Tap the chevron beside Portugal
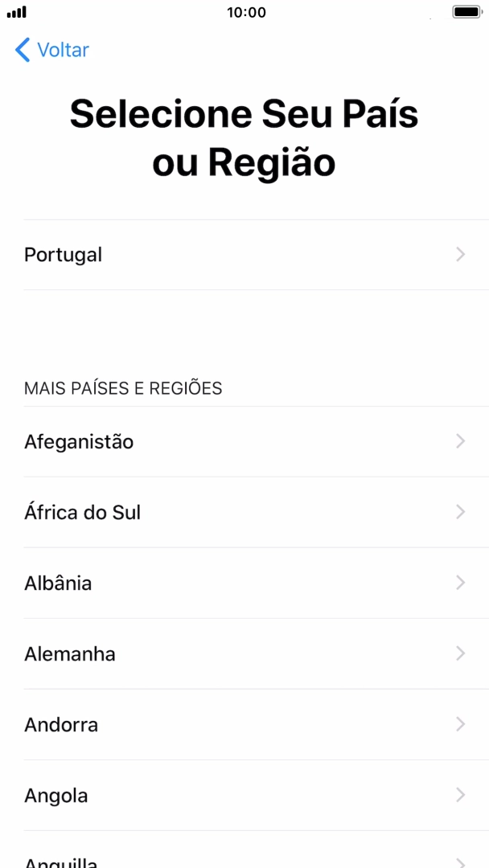This screenshot has width=489, height=868. point(460,254)
